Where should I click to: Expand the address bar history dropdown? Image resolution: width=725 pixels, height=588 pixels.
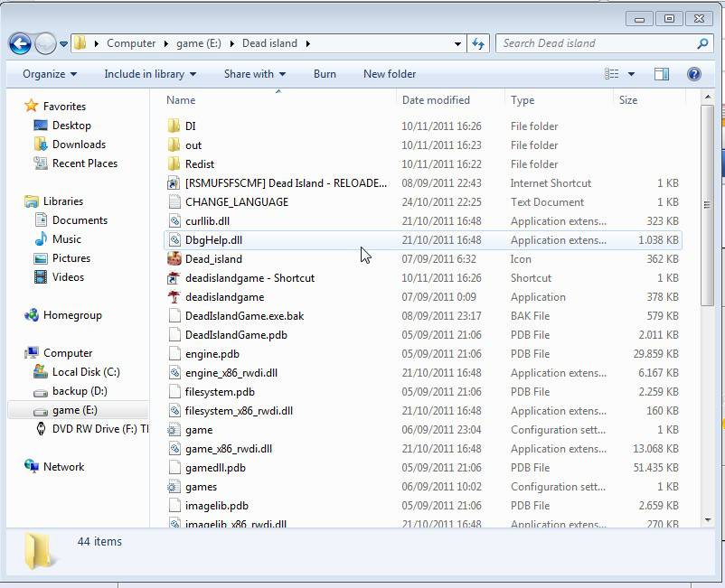(457, 44)
